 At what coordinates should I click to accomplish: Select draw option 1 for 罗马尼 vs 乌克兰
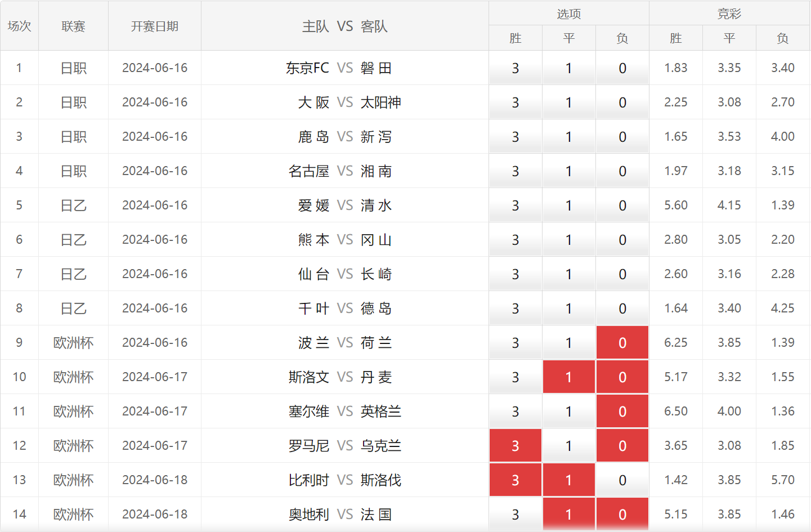click(x=569, y=446)
